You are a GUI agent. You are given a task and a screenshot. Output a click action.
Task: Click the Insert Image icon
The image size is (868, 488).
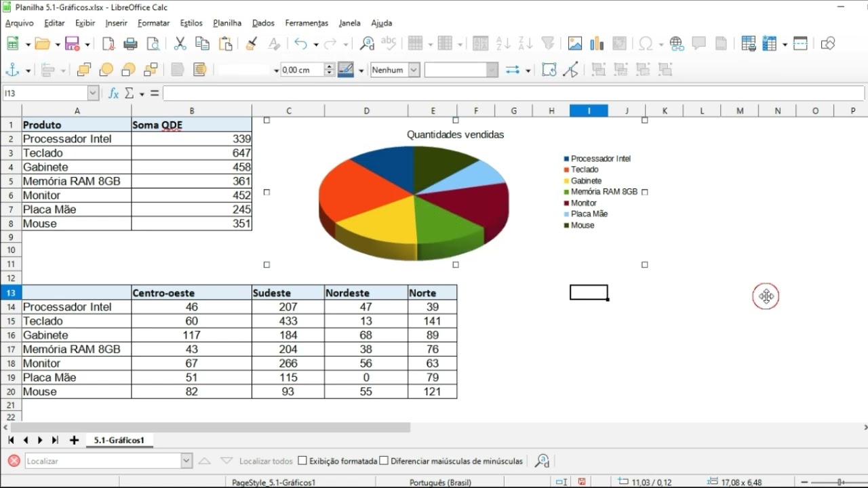575,43
